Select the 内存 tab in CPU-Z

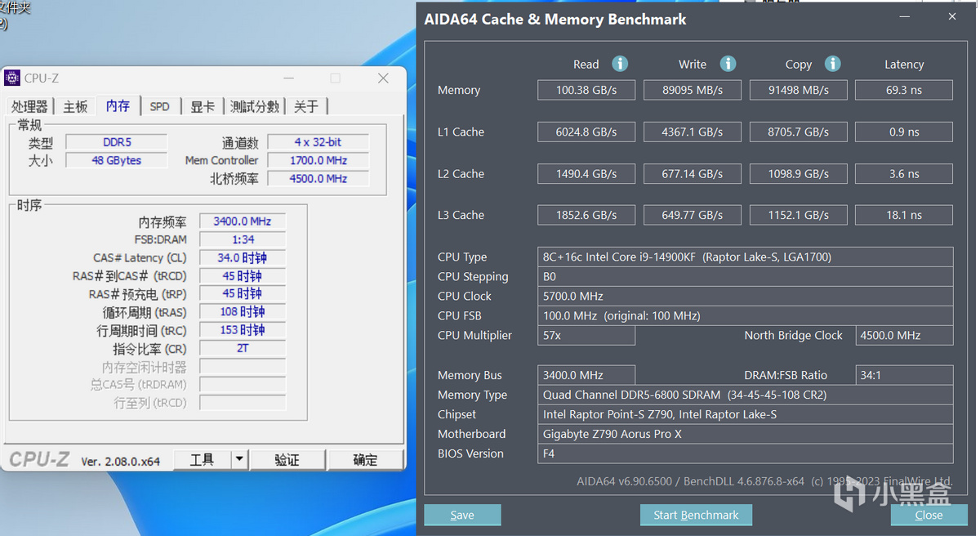click(118, 105)
